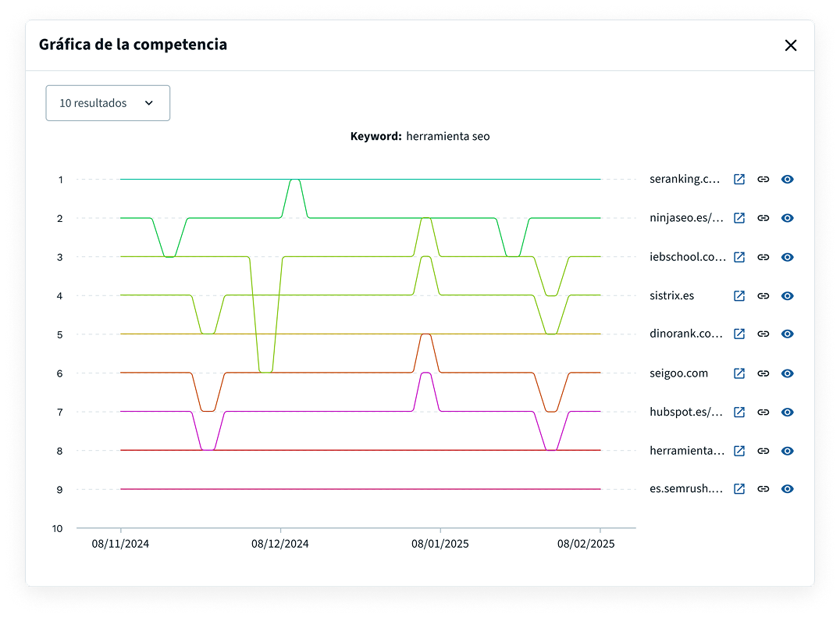Hide seranking.com line with eye icon

[x=788, y=179]
